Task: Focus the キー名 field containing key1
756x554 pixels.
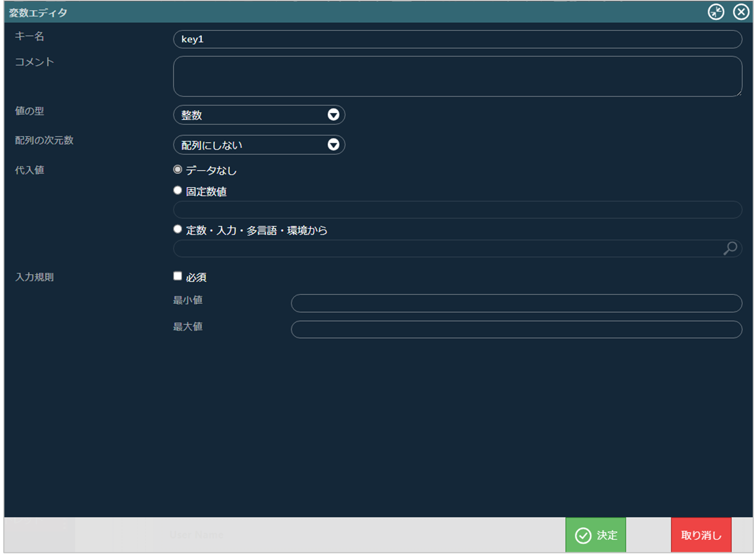Action: point(457,39)
